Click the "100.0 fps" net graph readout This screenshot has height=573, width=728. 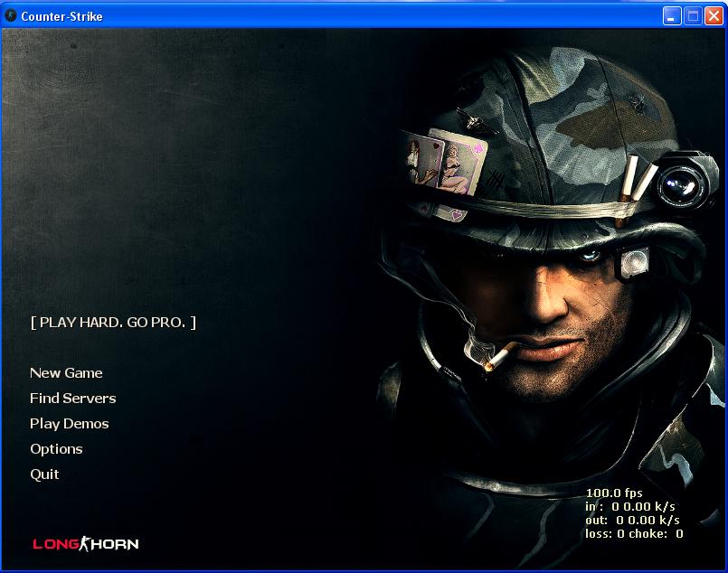pyautogui.click(x=614, y=493)
